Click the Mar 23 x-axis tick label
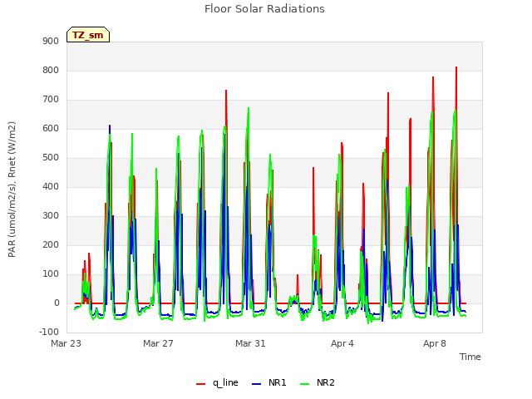 tap(66, 343)
